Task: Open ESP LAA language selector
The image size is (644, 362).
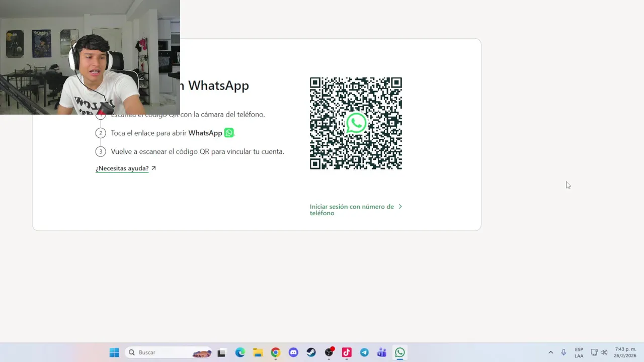Action: [579, 352]
